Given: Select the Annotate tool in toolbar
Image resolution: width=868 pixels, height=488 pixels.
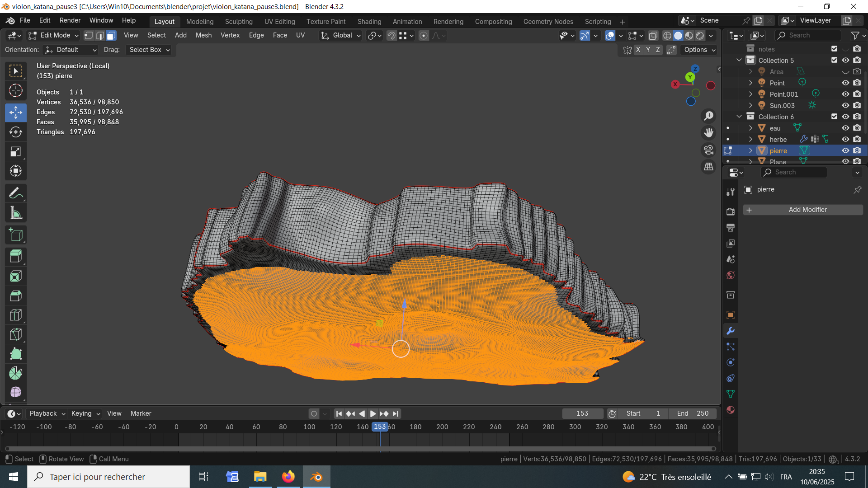Looking at the screenshot, I should 15,193.
